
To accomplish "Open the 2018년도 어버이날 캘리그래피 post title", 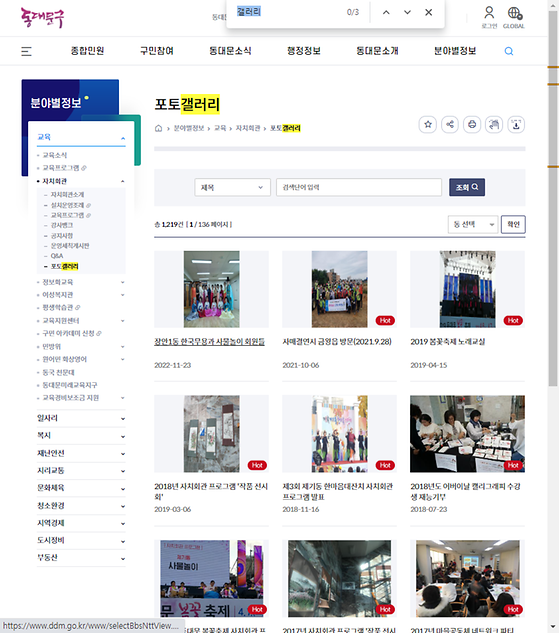I will pos(466,491).
